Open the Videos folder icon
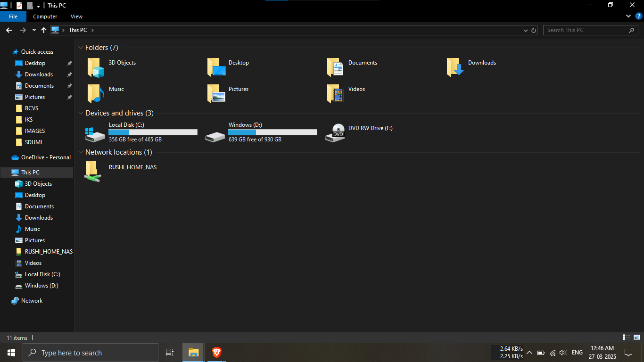 pos(335,94)
